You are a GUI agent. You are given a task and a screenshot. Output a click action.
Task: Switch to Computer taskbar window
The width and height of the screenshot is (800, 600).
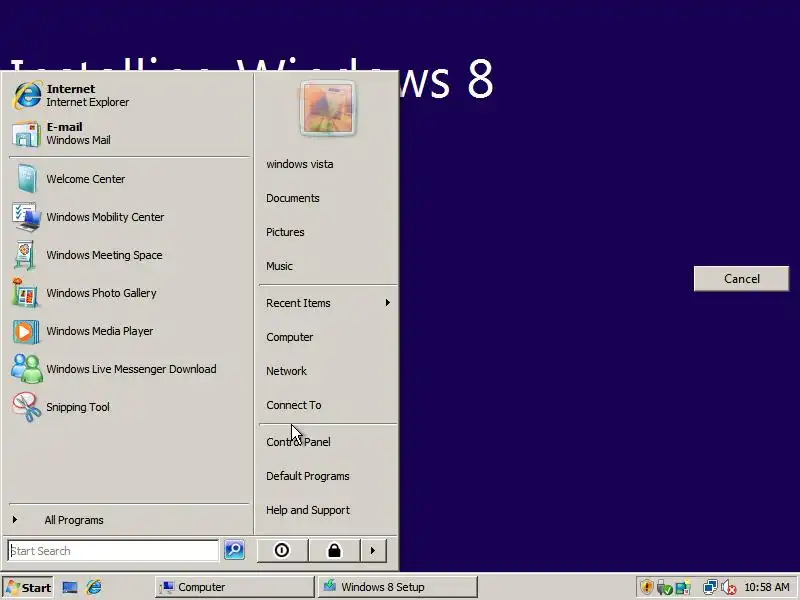[235, 587]
